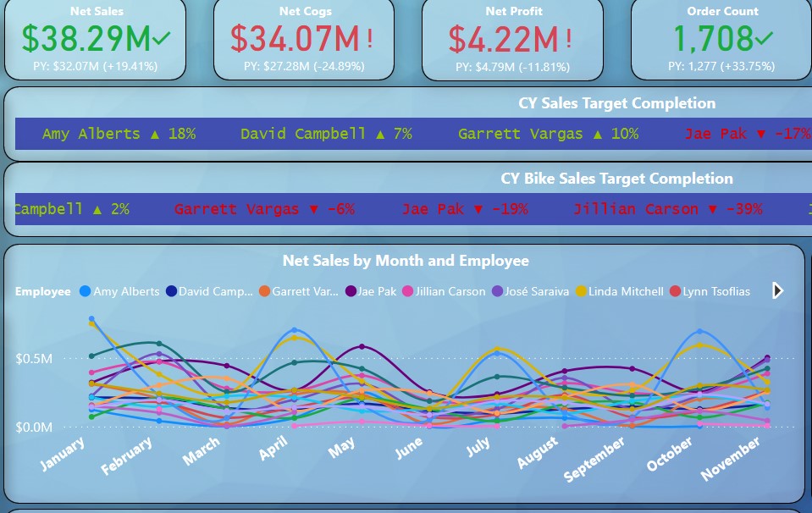Select the José Saraiva legend dot
The height and width of the screenshot is (513, 812).
coord(495,291)
